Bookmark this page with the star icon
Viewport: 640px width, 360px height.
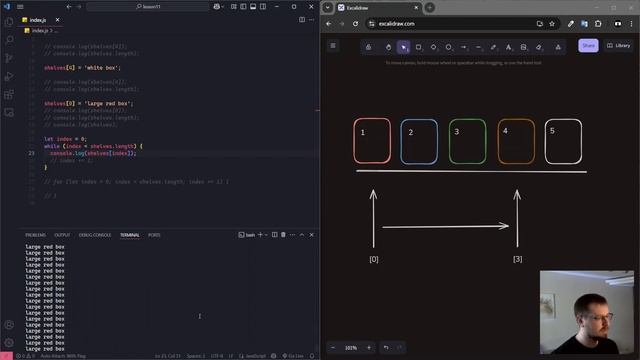tap(552, 24)
